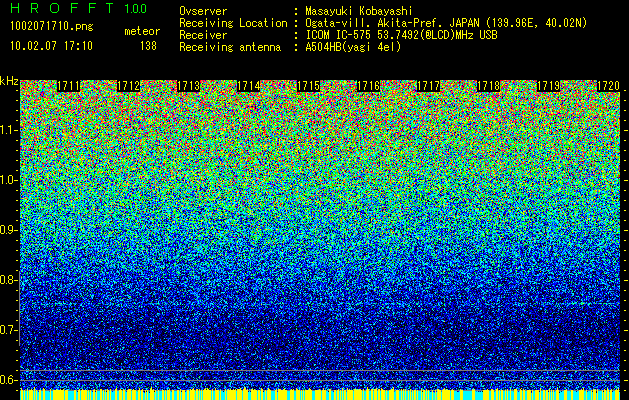The height and width of the screenshot is (400, 629).
Task: Click the filename 1002071710.png
Action: 52,26
